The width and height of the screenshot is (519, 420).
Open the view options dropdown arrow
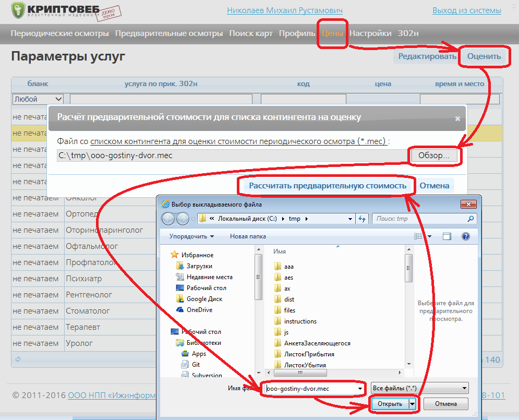(430, 236)
